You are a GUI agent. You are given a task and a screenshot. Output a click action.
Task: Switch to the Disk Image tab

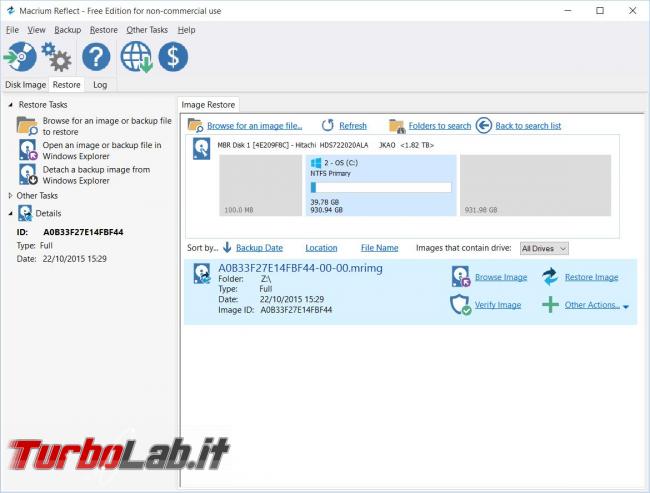click(x=25, y=85)
